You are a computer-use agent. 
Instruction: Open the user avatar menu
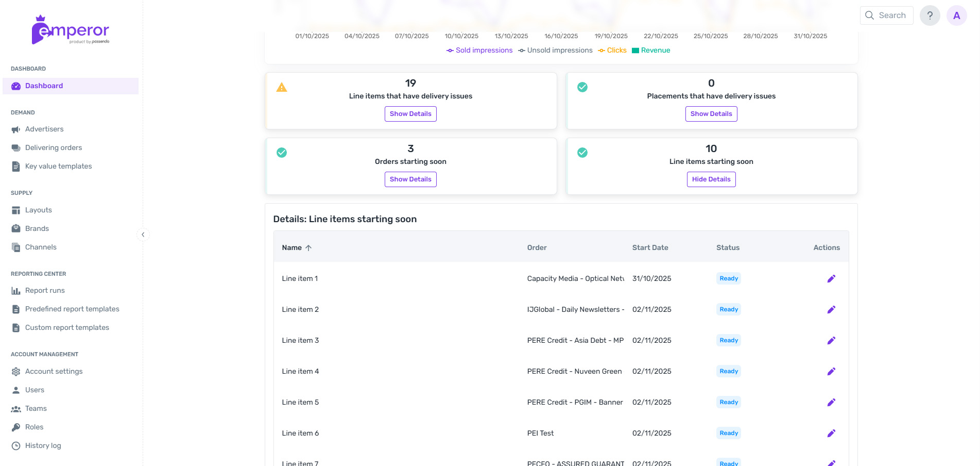tap(956, 15)
